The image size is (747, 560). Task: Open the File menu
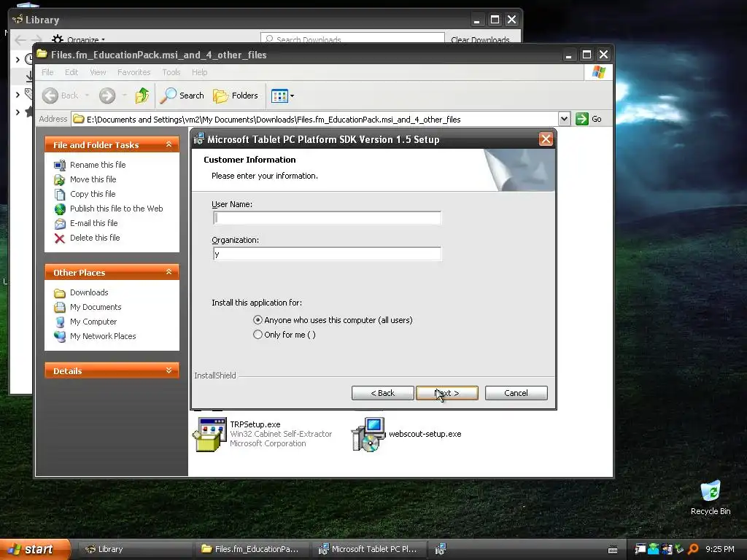[47, 72]
